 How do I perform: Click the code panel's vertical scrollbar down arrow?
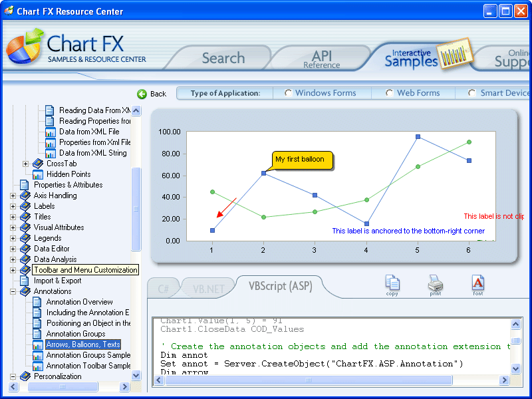[x=517, y=367]
